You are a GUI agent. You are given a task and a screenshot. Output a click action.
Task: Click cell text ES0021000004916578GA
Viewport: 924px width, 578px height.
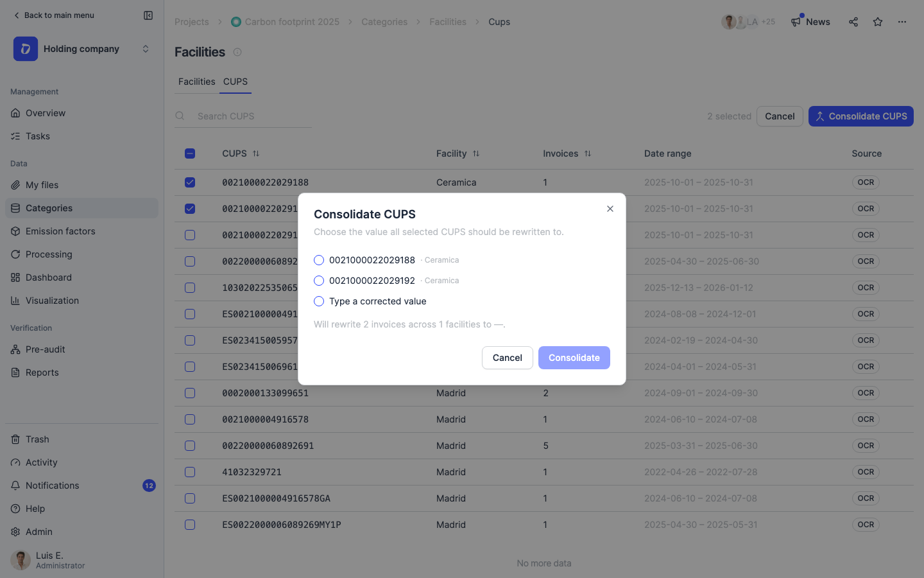[276, 498]
